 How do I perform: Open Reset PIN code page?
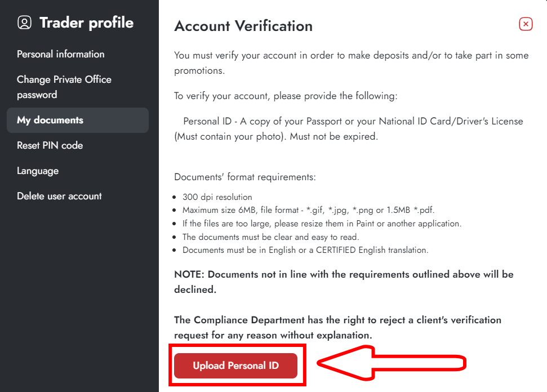coord(50,145)
